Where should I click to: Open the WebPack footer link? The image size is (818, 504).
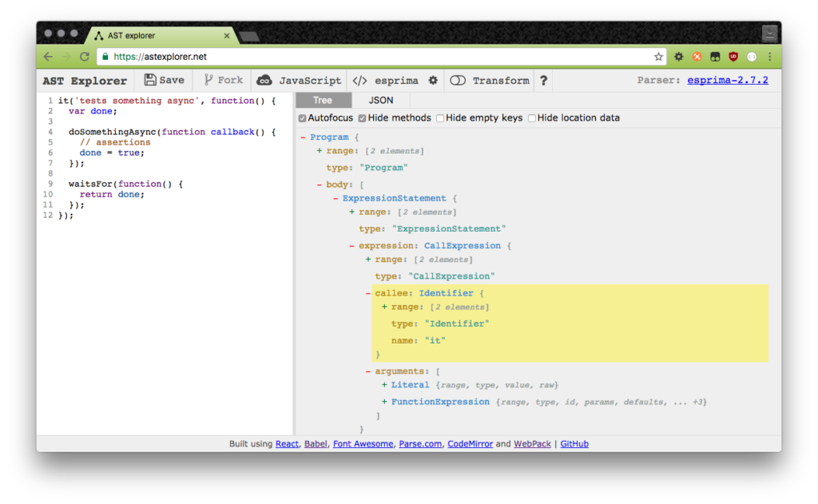[x=532, y=444]
